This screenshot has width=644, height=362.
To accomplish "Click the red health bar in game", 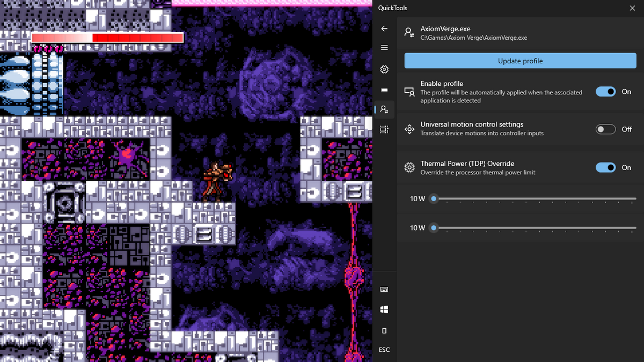I will pos(107,38).
